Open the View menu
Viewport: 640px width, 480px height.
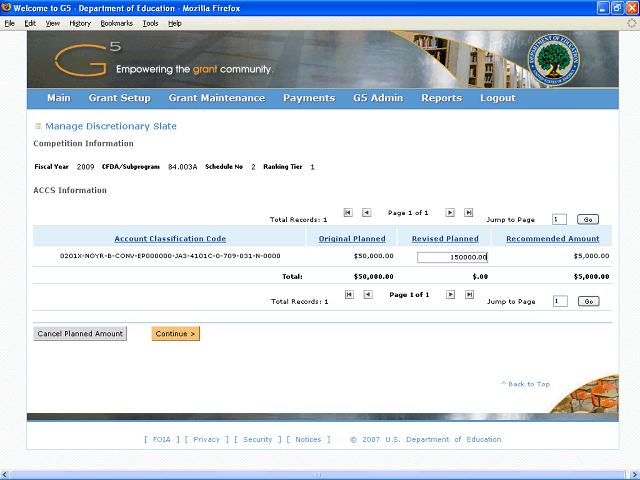[53, 23]
